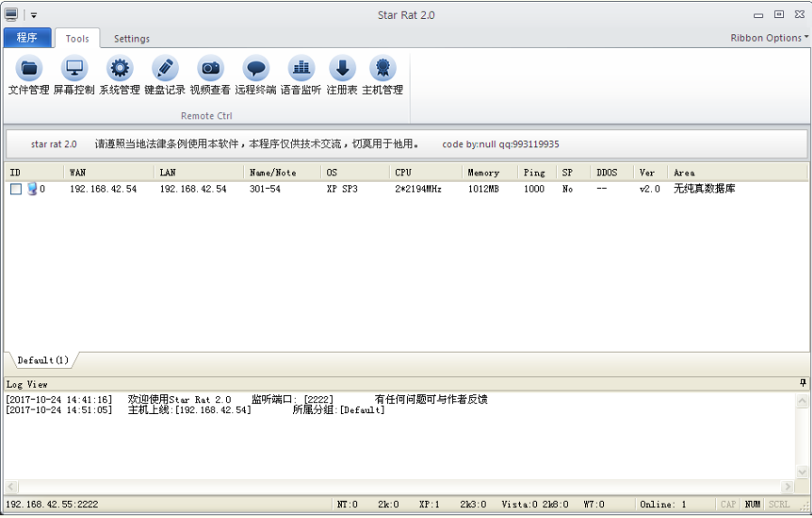Select the 301-54 name cell
This screenshot has width=812, height=518.
pyautogui.click(x=265, y=190)
